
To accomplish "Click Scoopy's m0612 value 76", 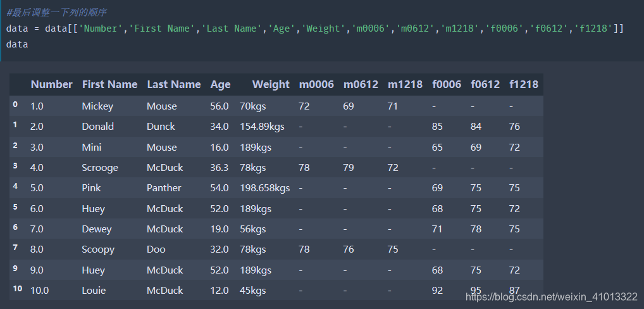I will pyautogui.click(x=349, y=249).
